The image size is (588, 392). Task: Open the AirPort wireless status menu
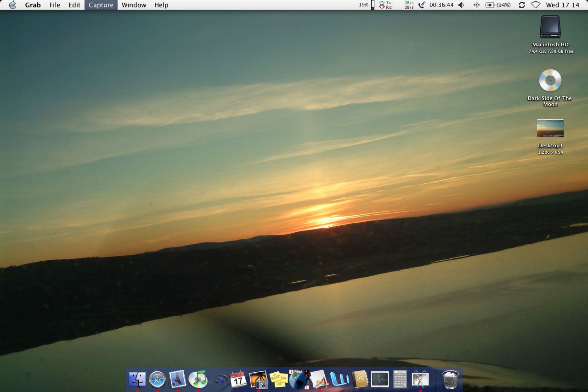coord(536,5)
